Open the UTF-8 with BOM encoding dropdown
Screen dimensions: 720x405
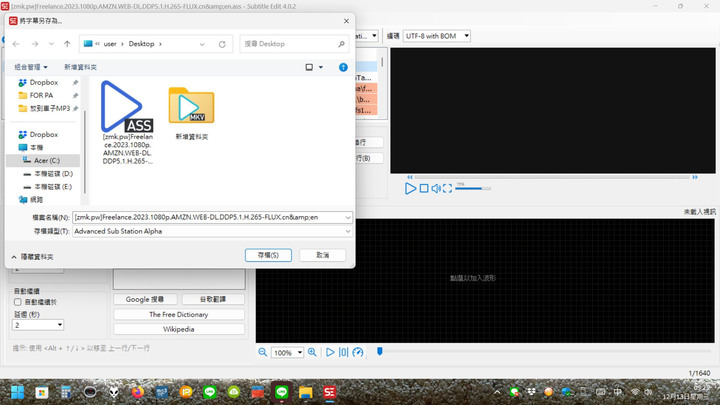pyautogui.click(x=436, y=36)
